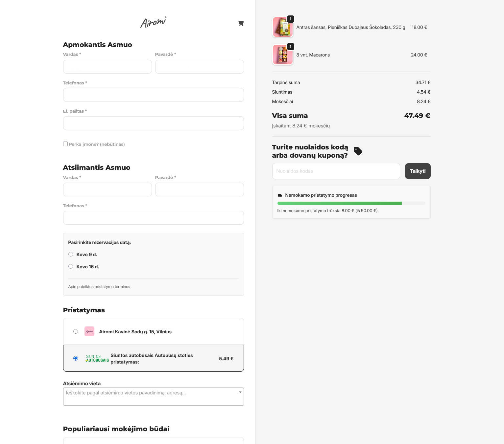The width and height of the screenshot is (504, 444).
Task: Click the payer's El. paštas field
Action: (x=153, y=123)
